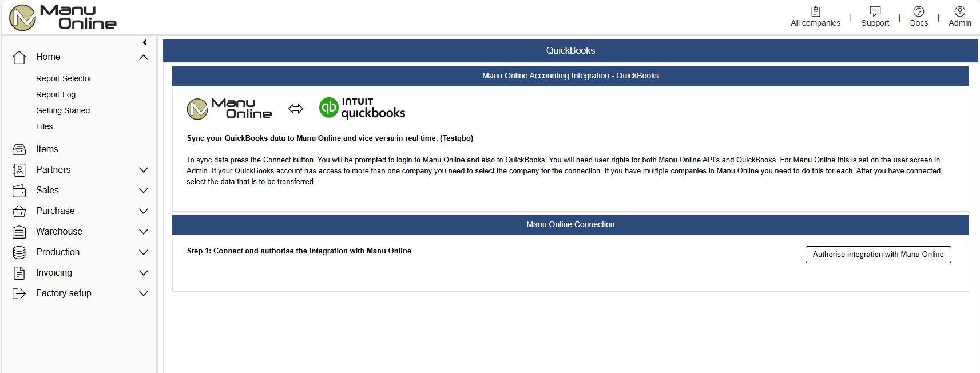This screenshot has height=373, width=980.
Task: Open the Purchase menu item
Action: (x=55, y=211)
